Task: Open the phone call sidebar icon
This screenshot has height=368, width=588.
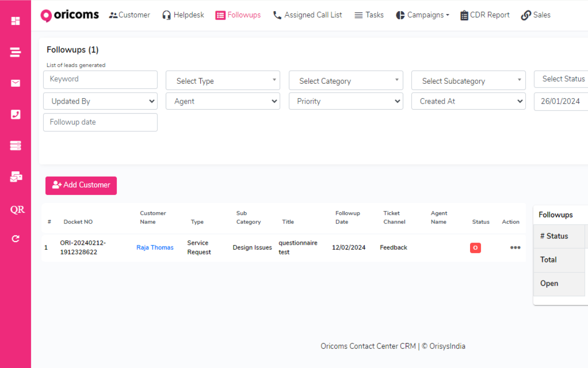Action: pyautogui.click(x=15, y=114)
